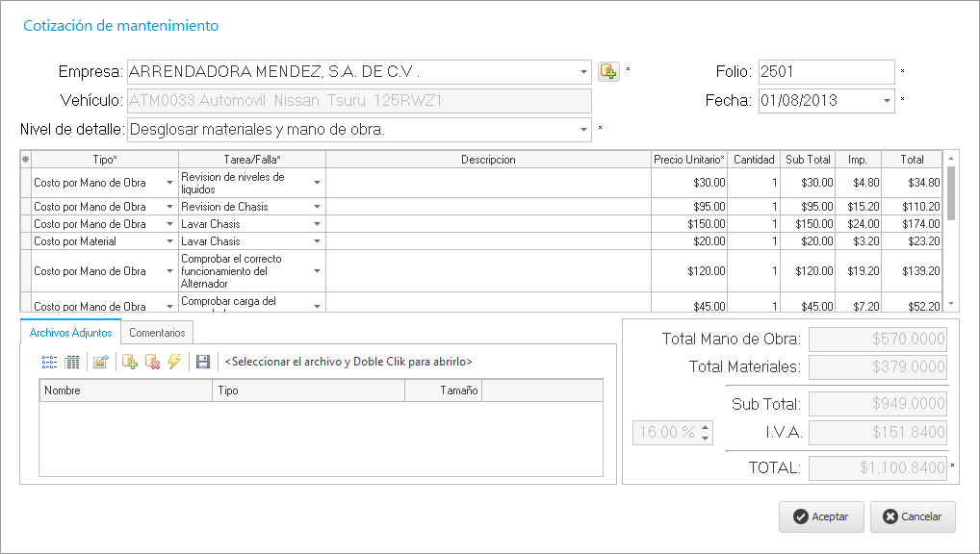Screen dimensions: 980x554
Task: Switch attachments to details grid view
Action: pyautogui.click(x=72, y=362)
